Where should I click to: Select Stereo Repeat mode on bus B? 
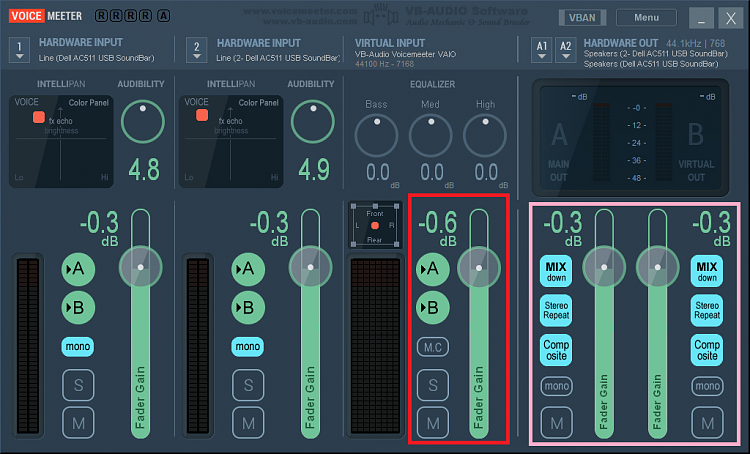coord(707,310)
